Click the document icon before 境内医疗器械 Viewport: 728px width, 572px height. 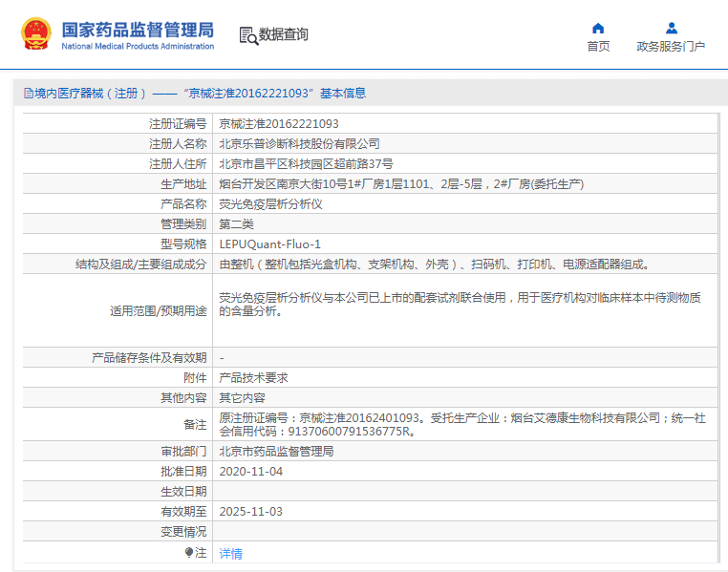[29, 94]
